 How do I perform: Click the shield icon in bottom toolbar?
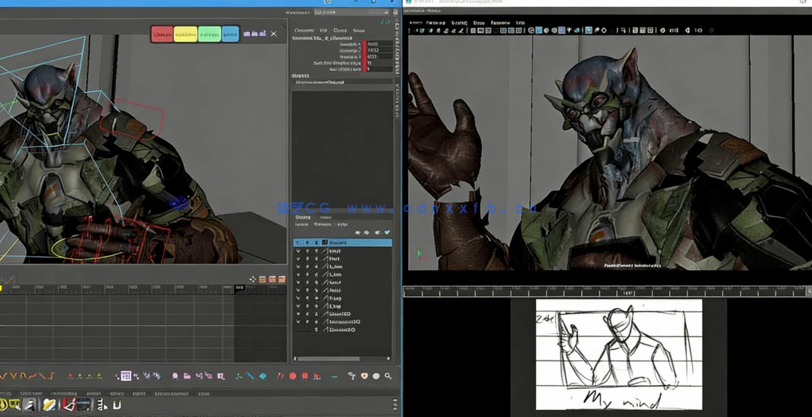click(x=364, y=377)
